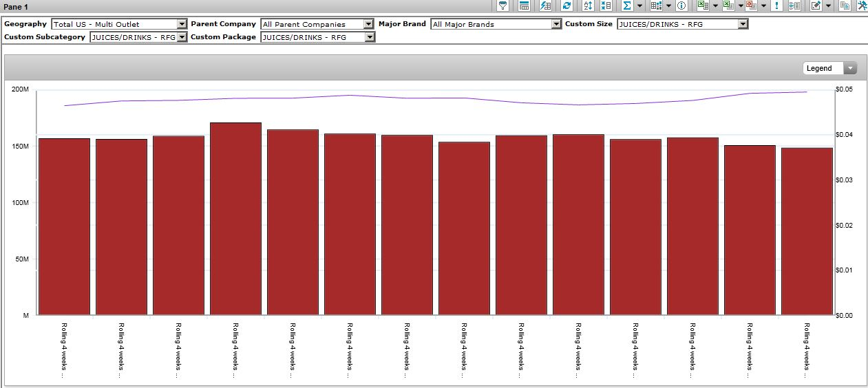Open the Custom Package dropdown
Viewport: 868px width, 388px height.
pyautogui.click(x=370, y=37)
